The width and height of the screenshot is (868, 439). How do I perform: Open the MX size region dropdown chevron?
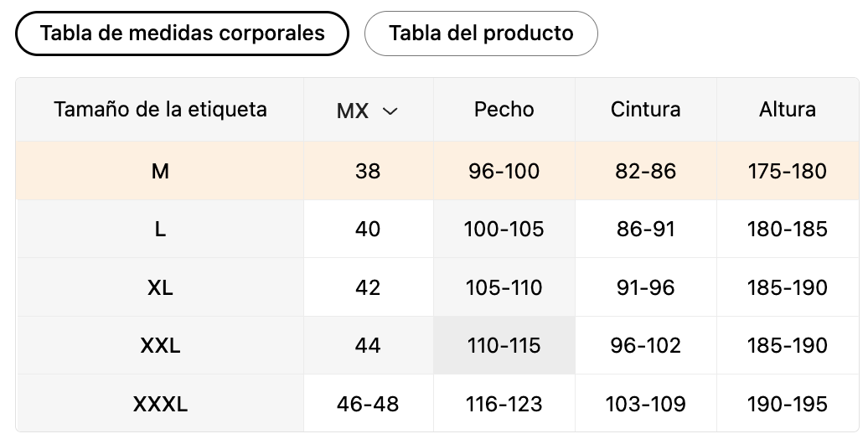390,111
